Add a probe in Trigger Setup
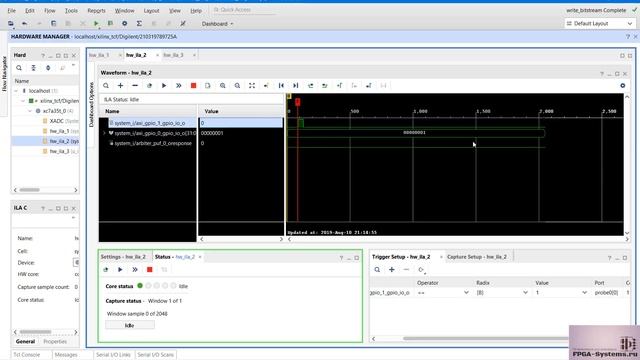The image size is (640, 360). (x=391, y=270)
